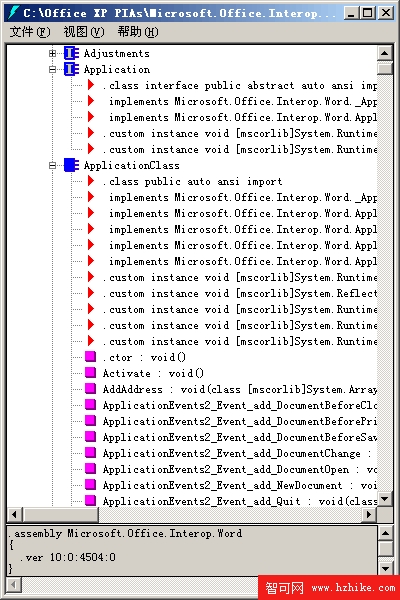Click the assembly pane's scroll-down arrow
400x600 pixels.
(x=386, y=569)
